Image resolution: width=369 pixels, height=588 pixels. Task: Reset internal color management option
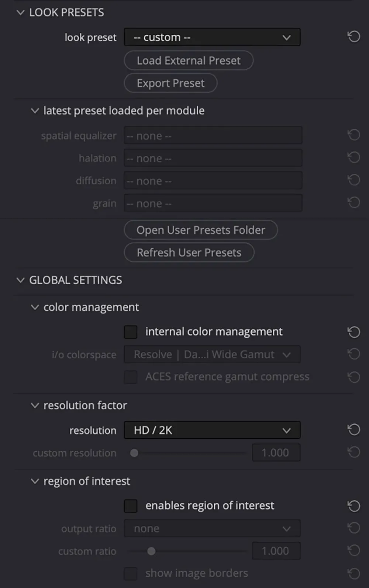tap(354, 332)
